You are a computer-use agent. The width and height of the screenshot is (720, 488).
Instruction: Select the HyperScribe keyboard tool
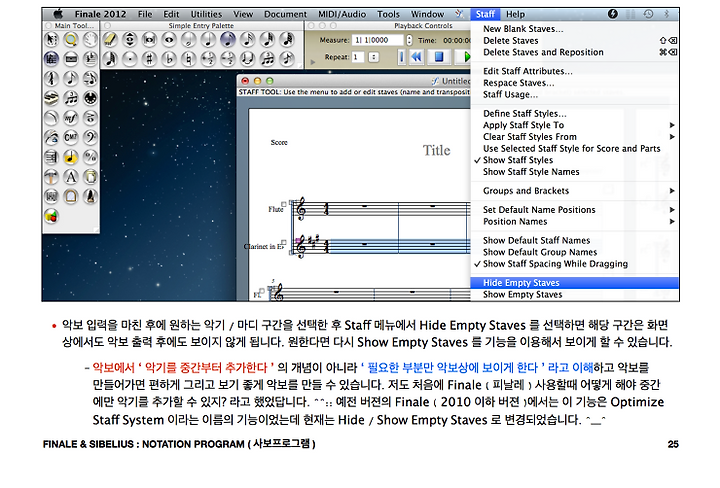pos(51,98)
